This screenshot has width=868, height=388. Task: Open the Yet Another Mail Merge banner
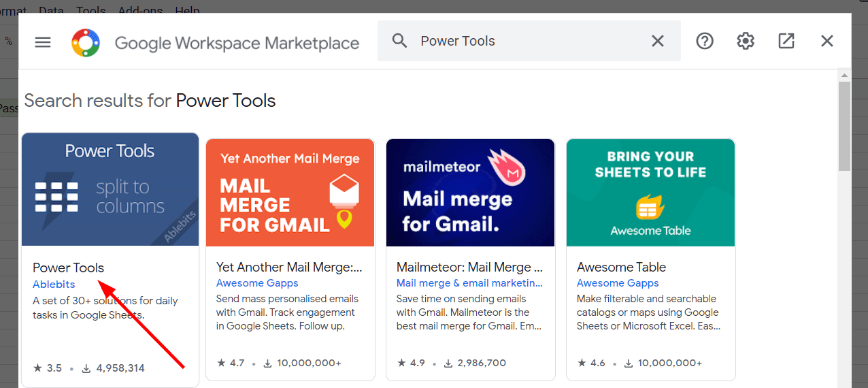click(290, 193)
